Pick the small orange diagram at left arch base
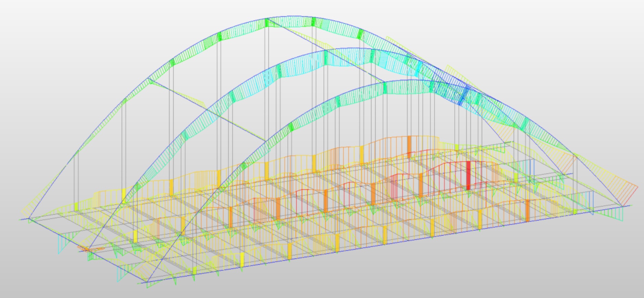The width and height of the screenshot is (644, 298). tap(86, 248)
